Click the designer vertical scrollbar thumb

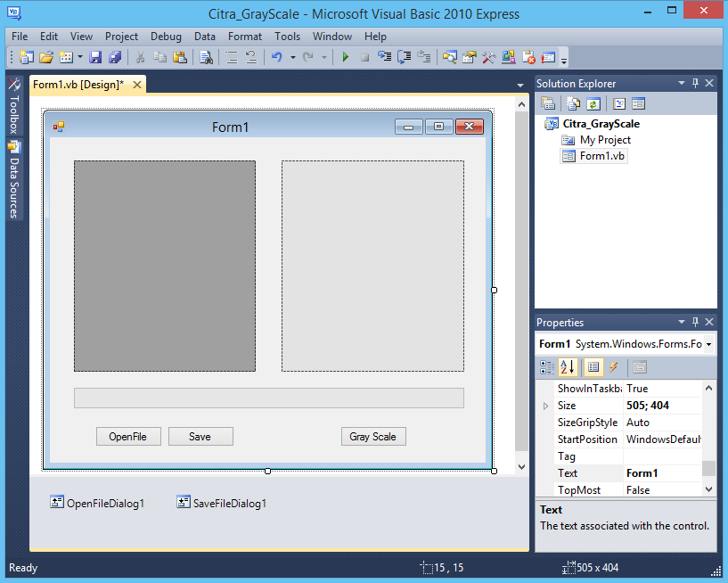coord(521,282)
